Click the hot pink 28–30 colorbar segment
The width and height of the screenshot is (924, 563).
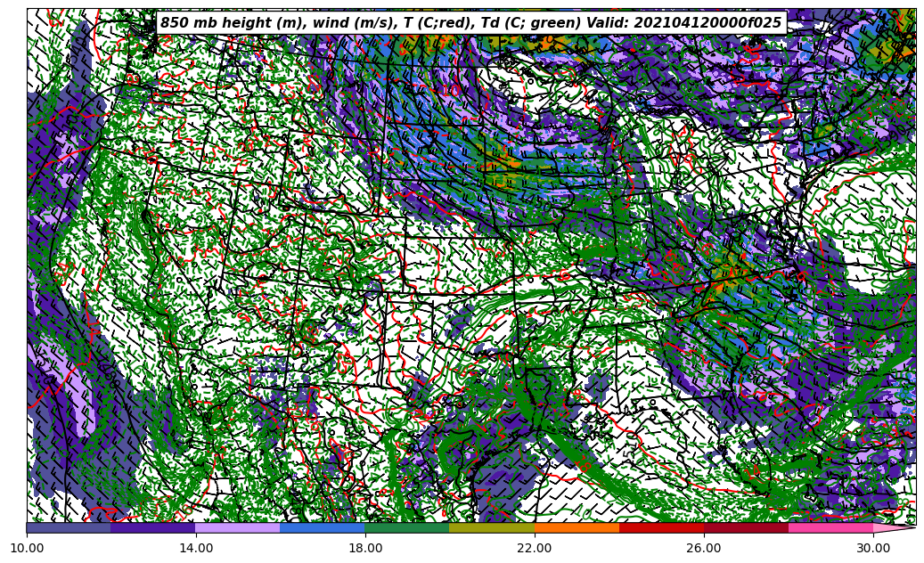830,527
